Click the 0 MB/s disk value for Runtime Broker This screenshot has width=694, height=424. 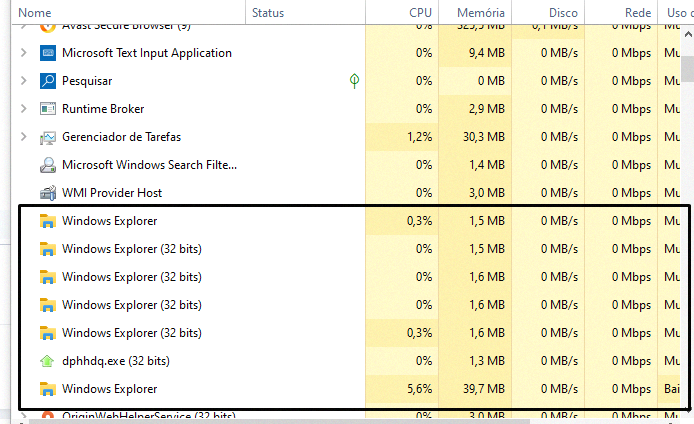click(559, 109)
